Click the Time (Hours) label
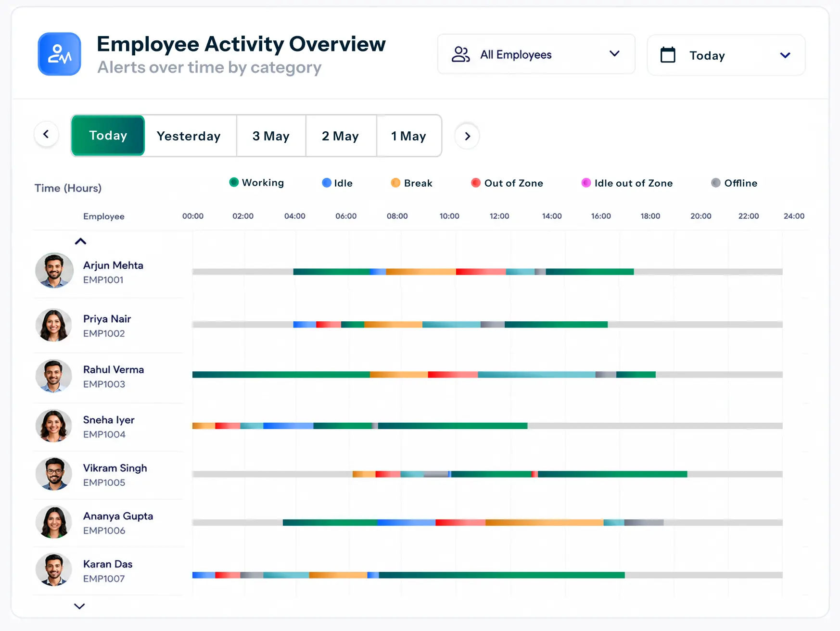The image size is (840, 631). 68,188
